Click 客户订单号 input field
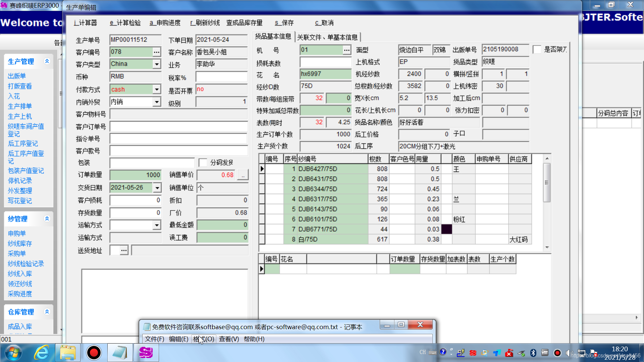The height and width of the screenshot is (362, 644). tap(178, 127)
